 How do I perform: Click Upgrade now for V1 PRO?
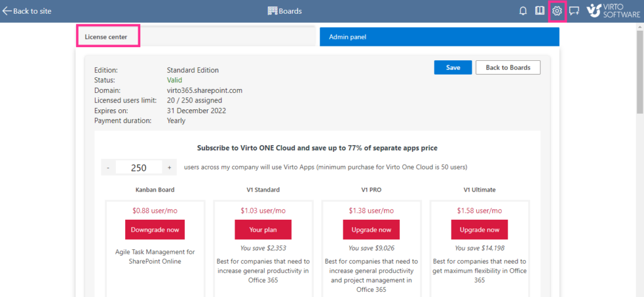pos(371,230)
